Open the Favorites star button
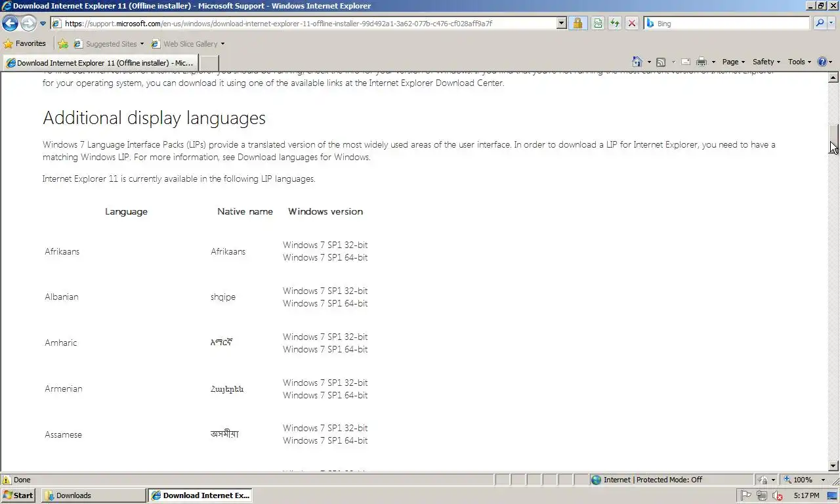 coord(25,44)
